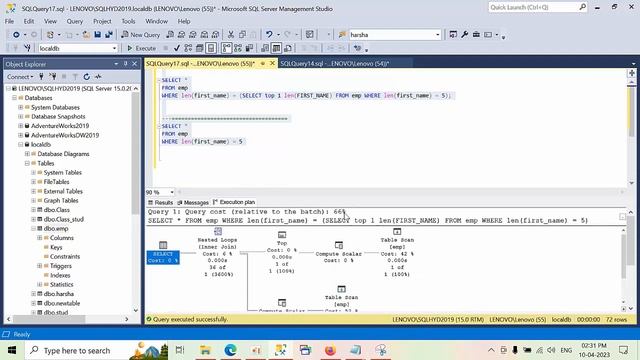Image resolution: width=640 pixels, height=360 pixels.
Task: Close the SQLQuery17.sql tab
Action: point(272,64)
